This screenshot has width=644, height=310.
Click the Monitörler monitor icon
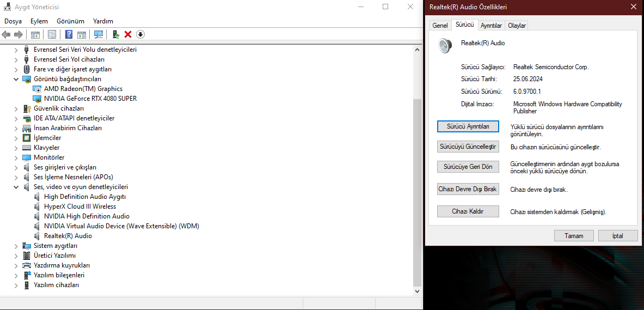pyautogui.click(x=27, y=157)
